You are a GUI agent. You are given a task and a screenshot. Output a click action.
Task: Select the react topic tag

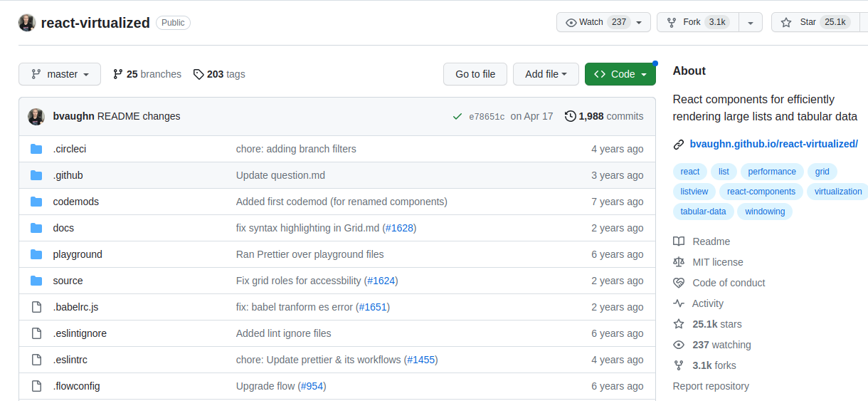coord(690,172)
